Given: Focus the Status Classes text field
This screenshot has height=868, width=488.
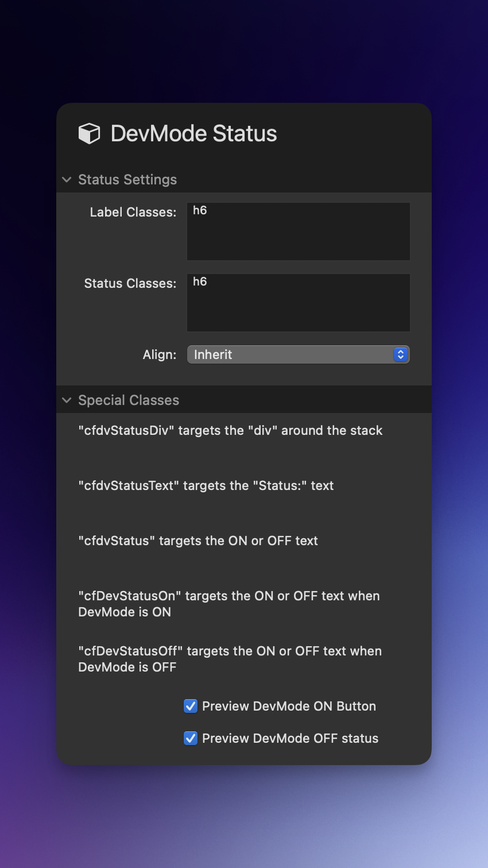Looking at the screenshot, I should coord(298,303).
